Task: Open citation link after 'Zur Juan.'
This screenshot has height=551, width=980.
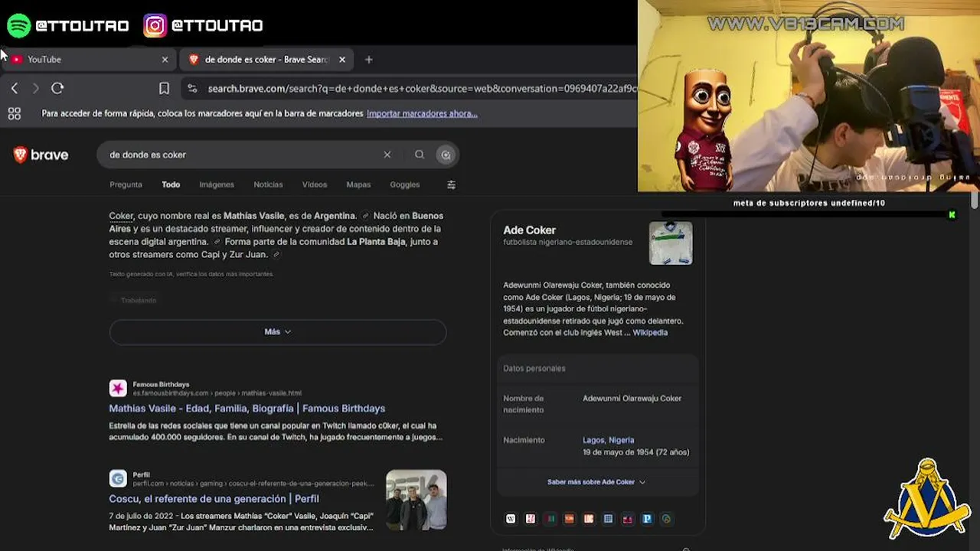Action: [276, 255]
